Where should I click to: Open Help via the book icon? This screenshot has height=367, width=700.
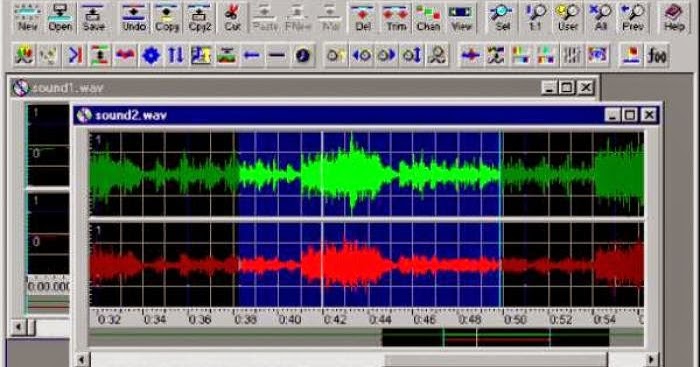click(674, 17)
